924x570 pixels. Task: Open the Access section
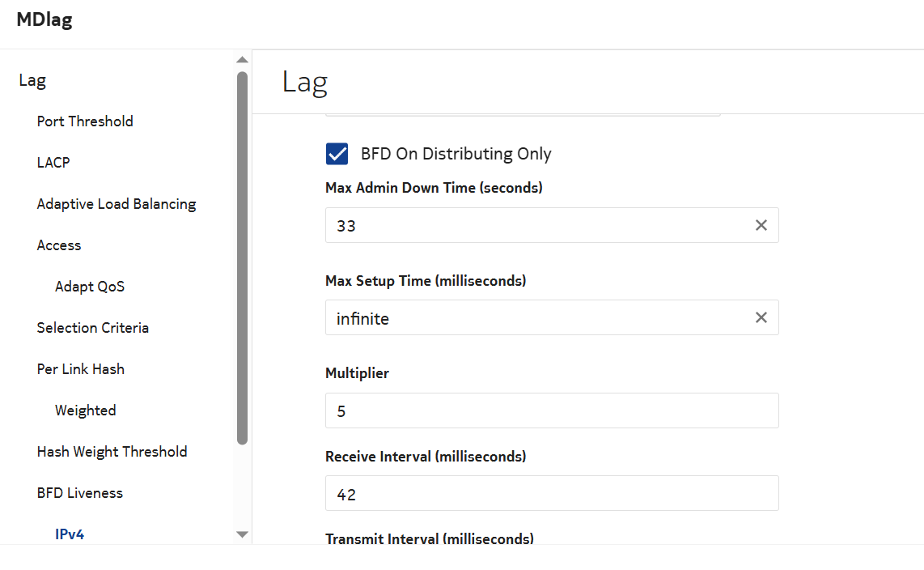[59, 245]
